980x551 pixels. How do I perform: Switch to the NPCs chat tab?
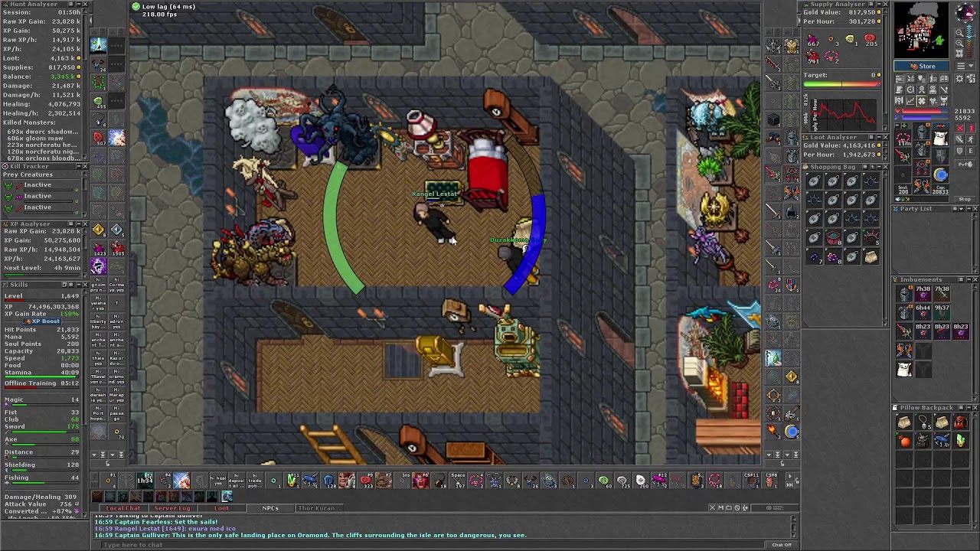[x=270, y=508]
